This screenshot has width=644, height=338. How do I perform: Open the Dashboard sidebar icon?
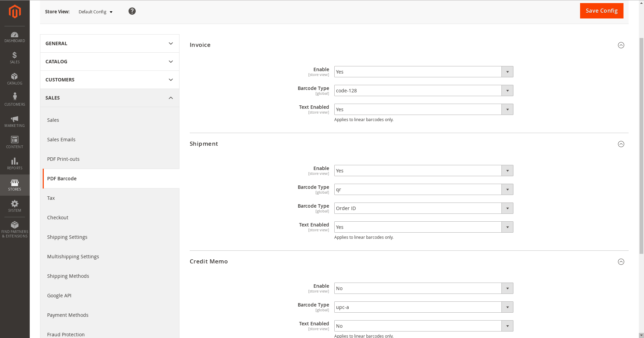tap(15, 37)
